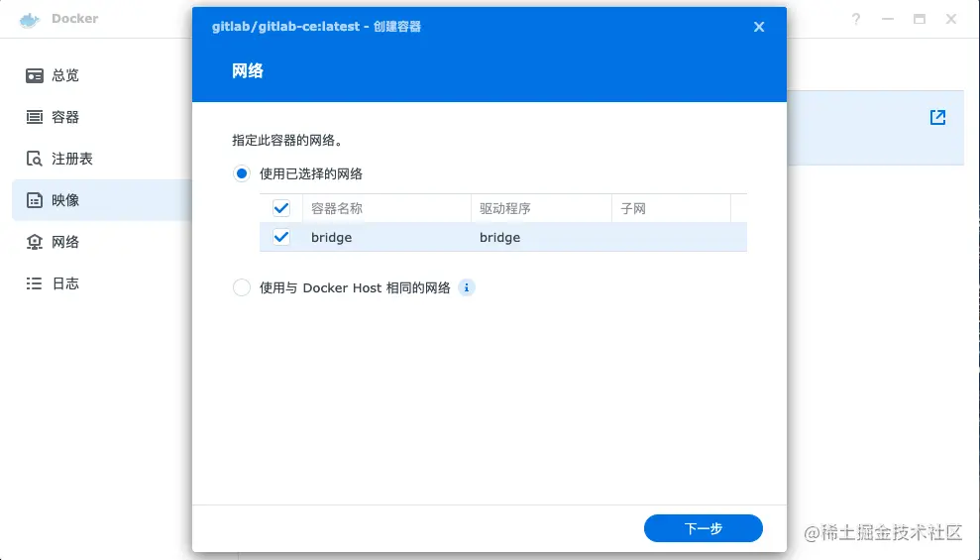Open the 网络 network sidebar section
Viewport: 980px width, 560px height.
point(52,242)
